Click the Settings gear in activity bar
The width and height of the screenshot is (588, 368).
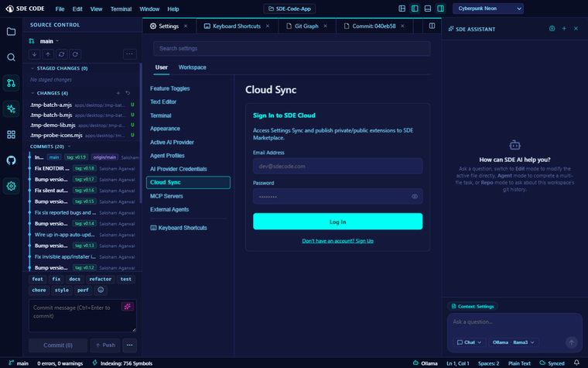click(x=12, y=186)
